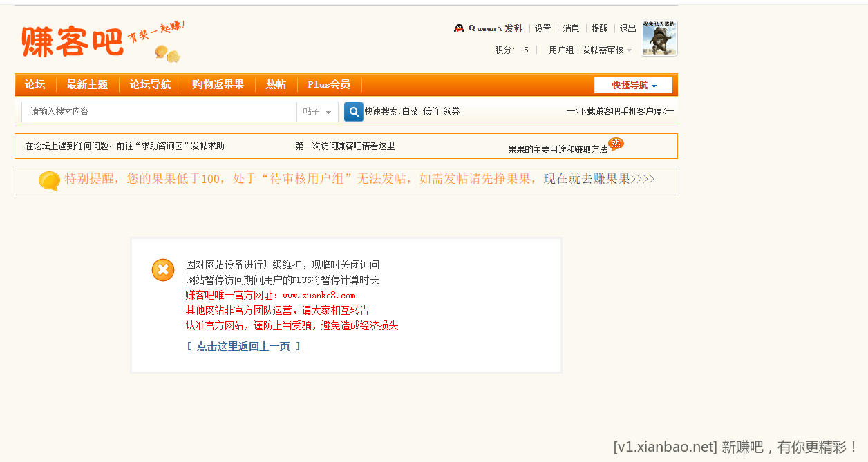Click the orange hot badge icon
The image size is (868, 462).
(x=616, y=144)
